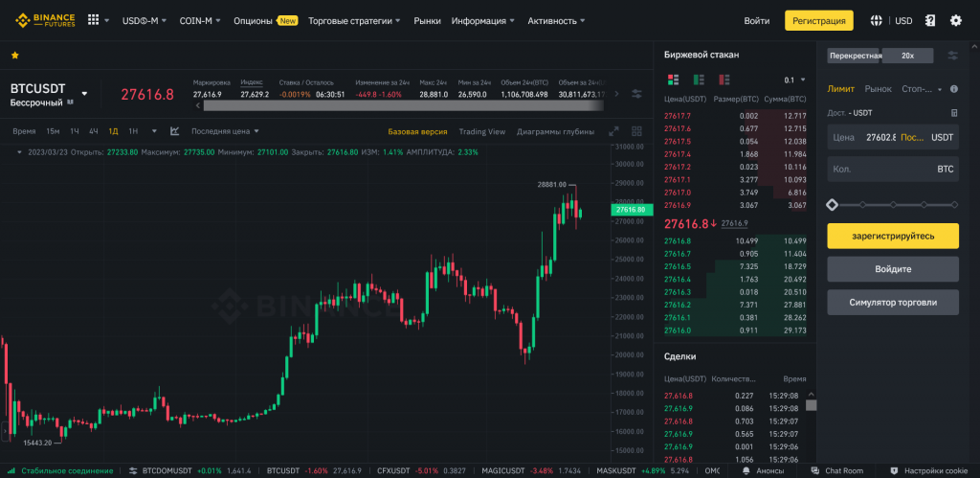This screenshot has width=980, height=478.
Task: Click the yellow favorites star icon
Action: click(15, 55)
